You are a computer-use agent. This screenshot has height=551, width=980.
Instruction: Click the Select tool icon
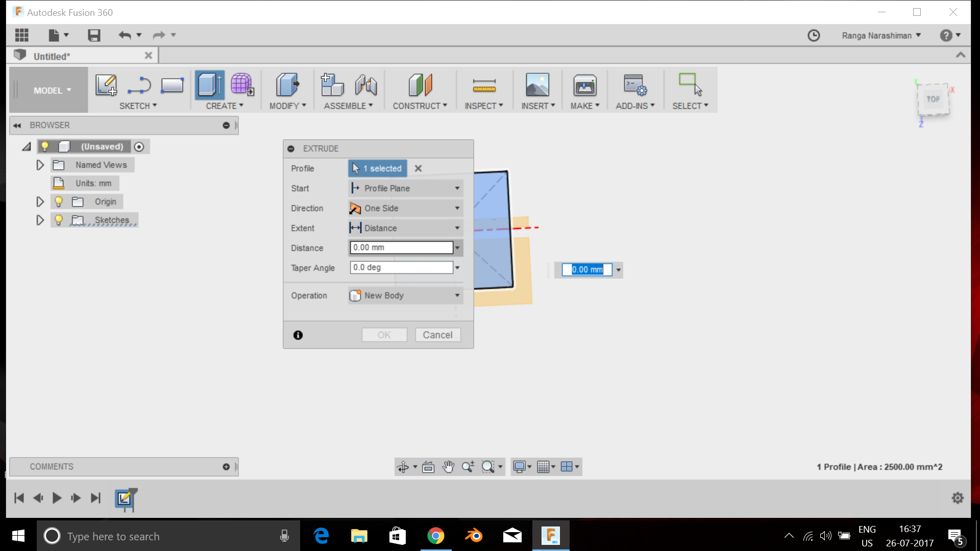coord(690,85)
